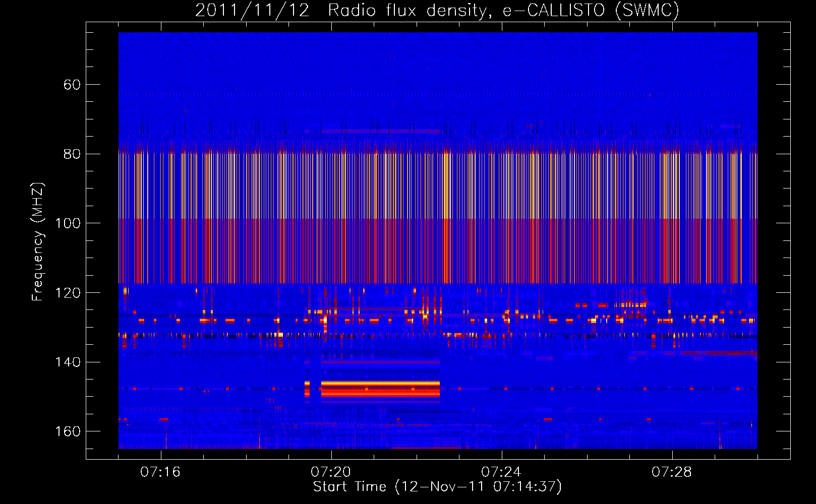The height and width of the screenshot is (504, 816).
Task: Select the 'e-CALLISTO (SWMC)' title text
Action: pos(591,10)
